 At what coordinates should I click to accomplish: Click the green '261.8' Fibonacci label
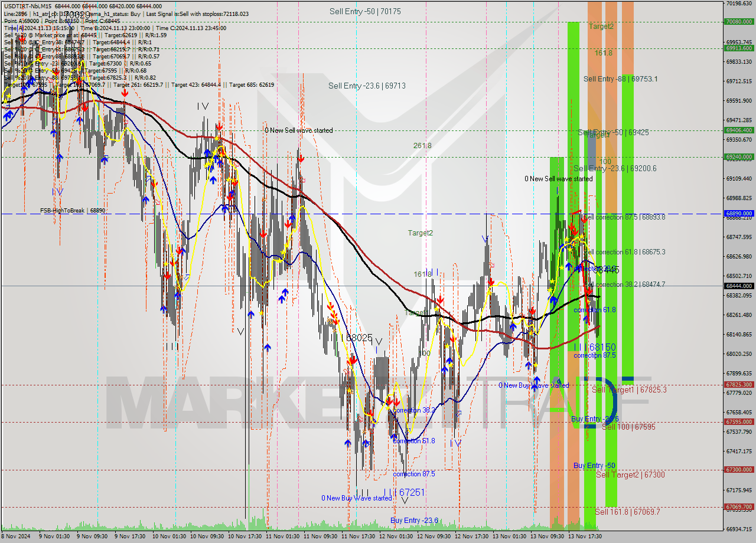pyautogui.click(x=422, y=145)
